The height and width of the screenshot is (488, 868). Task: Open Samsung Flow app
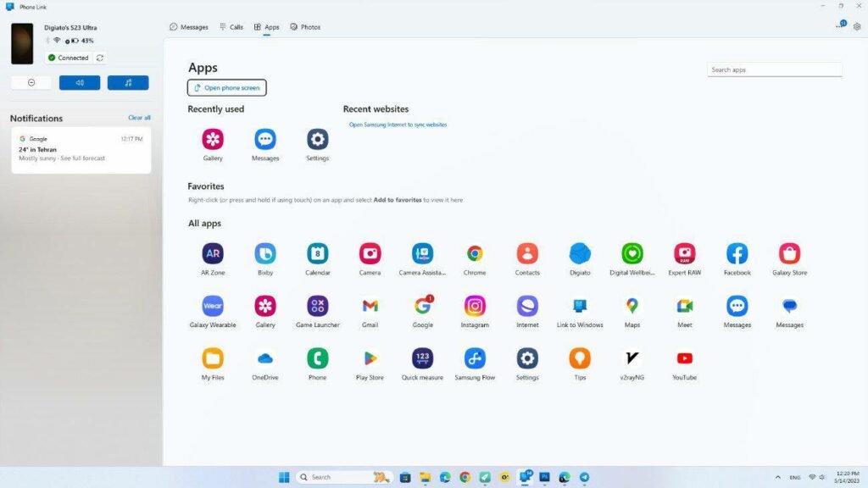point(475,358)
